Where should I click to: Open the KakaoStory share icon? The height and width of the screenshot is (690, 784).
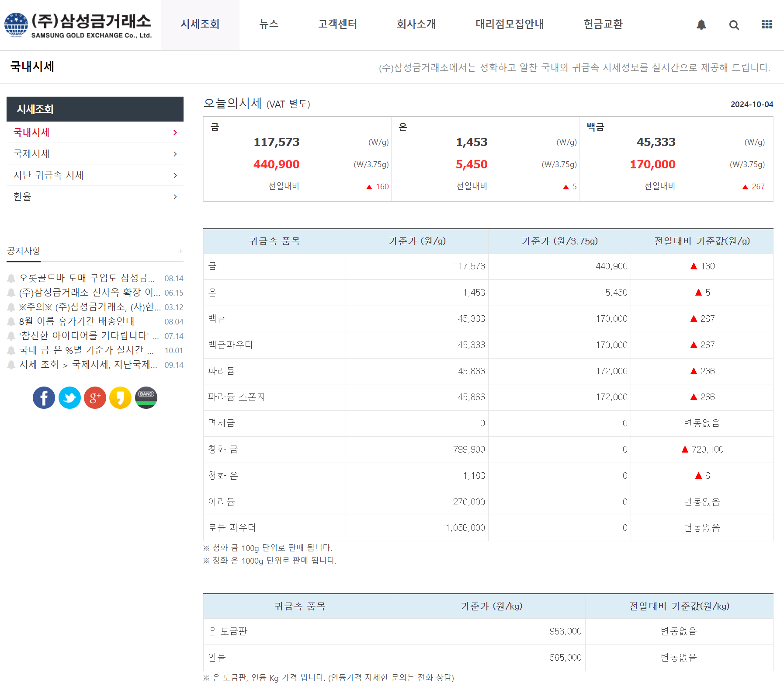pos(120,397)
